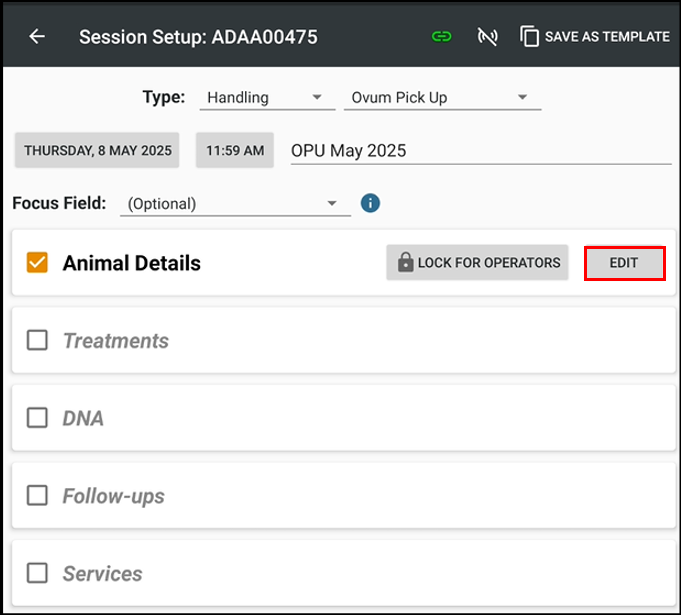Check the Follow-ups checkbox
The width and height of the screenshot is (681, 615).
37,496
